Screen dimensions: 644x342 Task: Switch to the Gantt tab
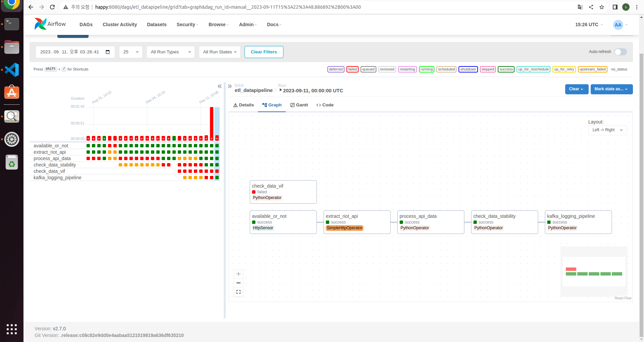click(x=299, y=105)
